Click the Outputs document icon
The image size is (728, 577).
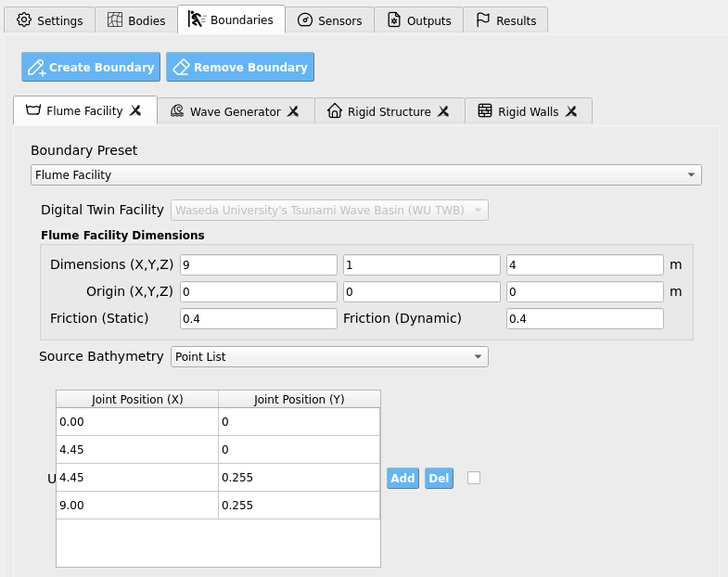point(394,20)
